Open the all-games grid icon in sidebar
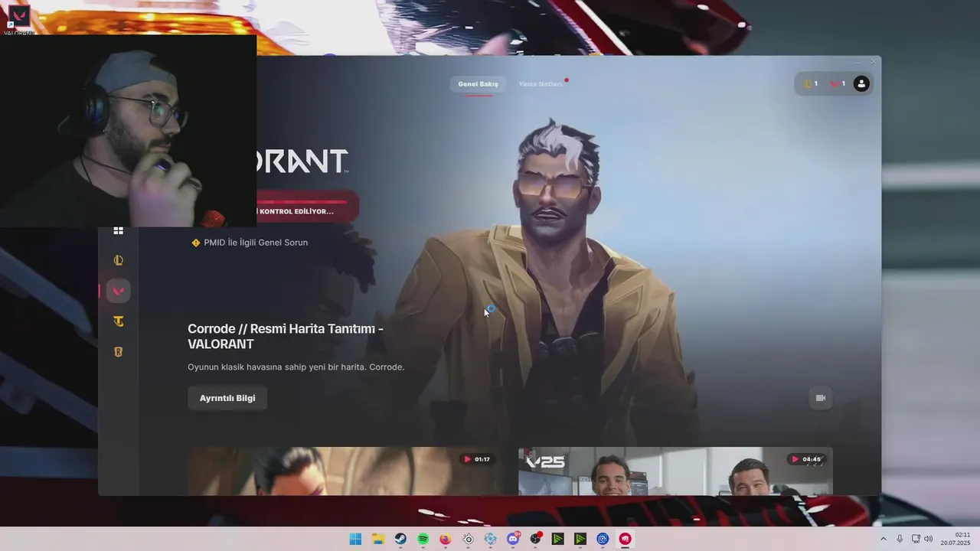 118,230
